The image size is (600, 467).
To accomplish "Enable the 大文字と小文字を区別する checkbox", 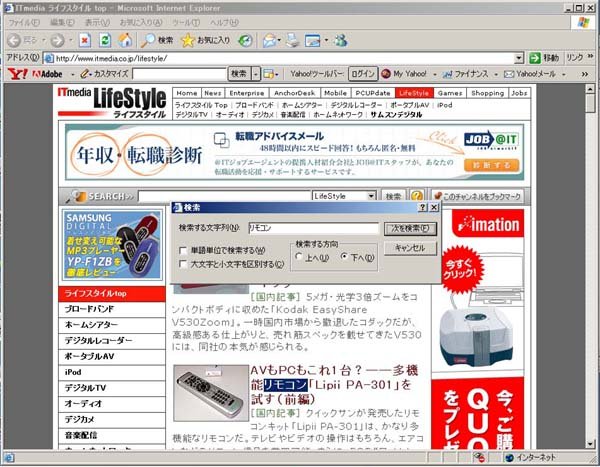I will click(x=183, y=264).
